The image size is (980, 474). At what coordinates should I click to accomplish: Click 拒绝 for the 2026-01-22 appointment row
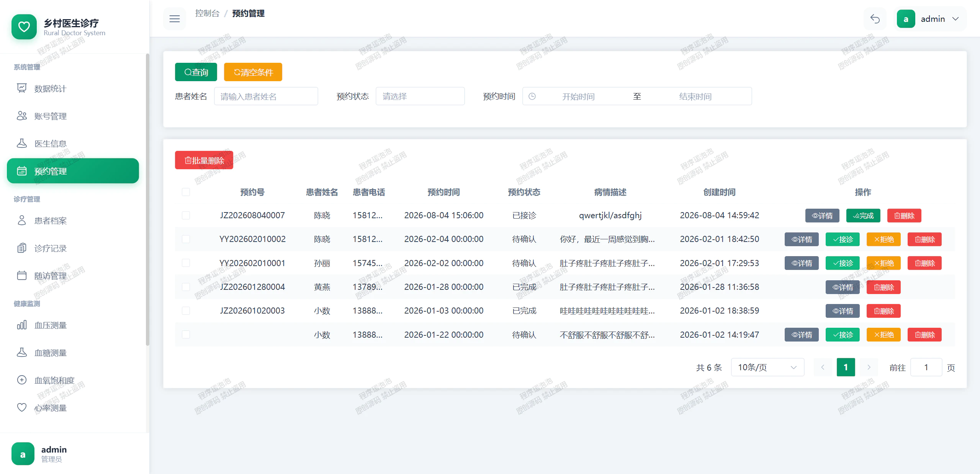click(x=883, y=335)
